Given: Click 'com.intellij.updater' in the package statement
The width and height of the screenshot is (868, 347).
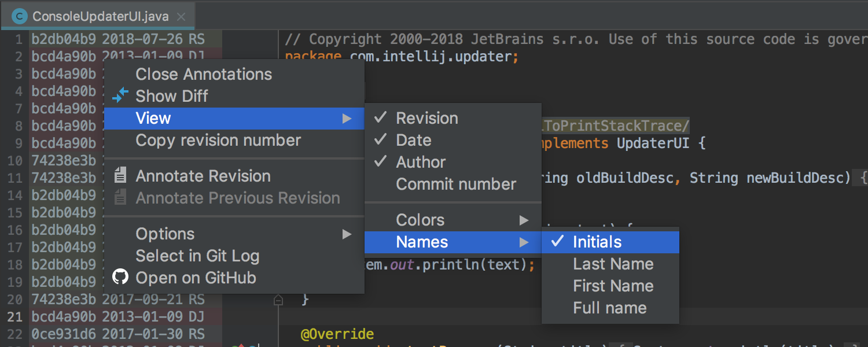Looking at the screenshot, I should 431,57.
